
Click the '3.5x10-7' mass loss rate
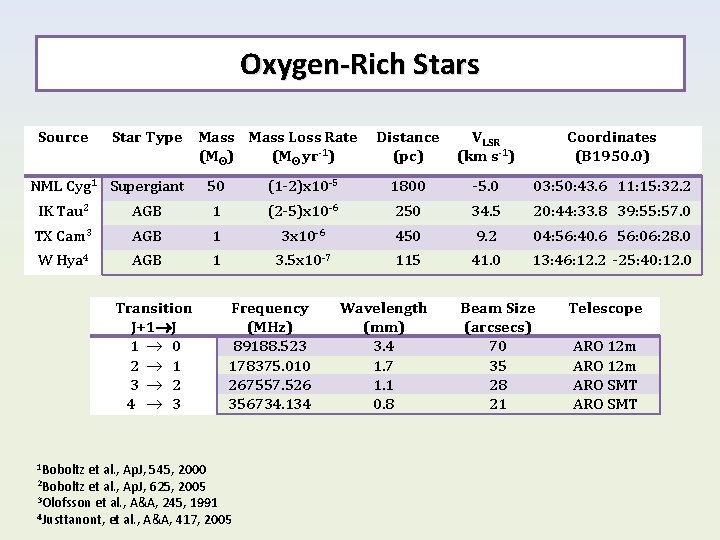tap(303, 260)
